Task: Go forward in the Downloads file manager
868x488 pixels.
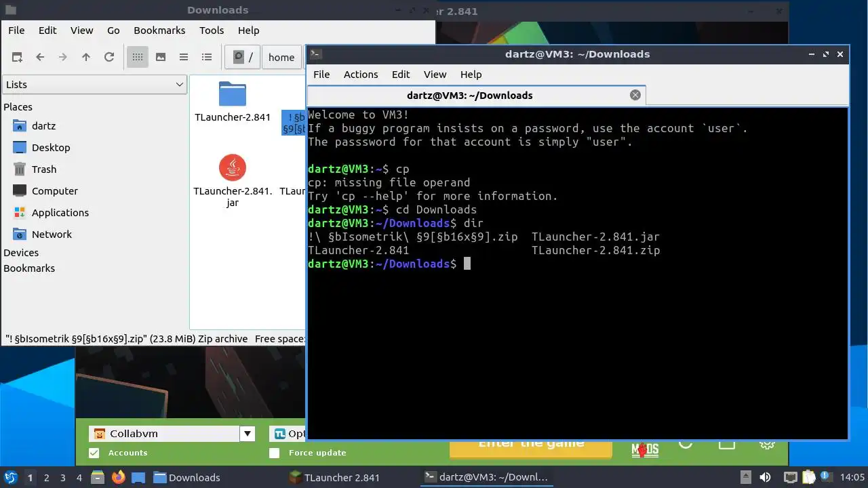Action: click(x=63, y=57)
